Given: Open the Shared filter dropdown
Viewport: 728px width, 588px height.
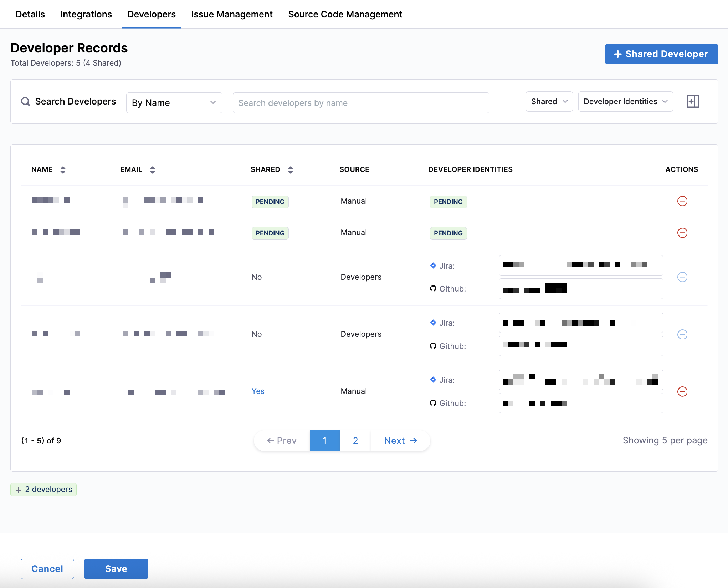Looking at the screenshot, I should (549, 102).
